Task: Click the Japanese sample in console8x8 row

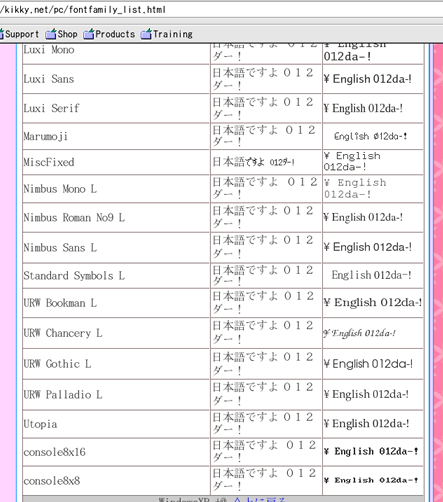Action: click(264, 480)
